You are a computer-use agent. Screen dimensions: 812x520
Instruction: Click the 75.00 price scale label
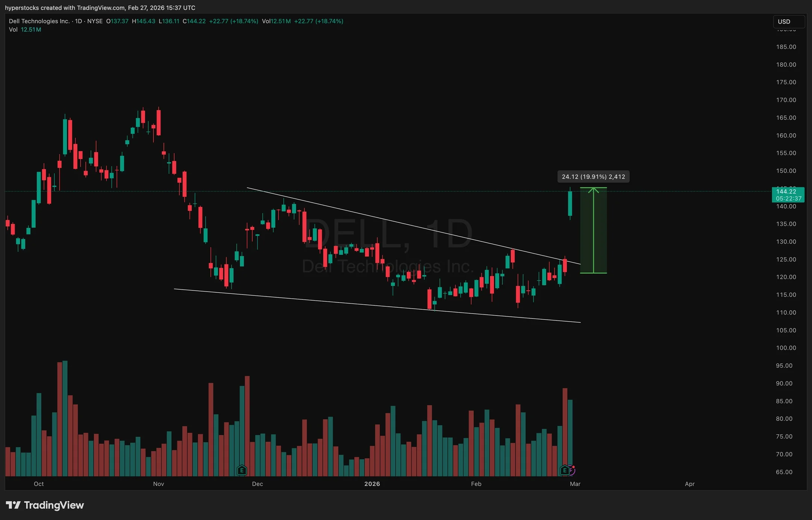(784, 436)
